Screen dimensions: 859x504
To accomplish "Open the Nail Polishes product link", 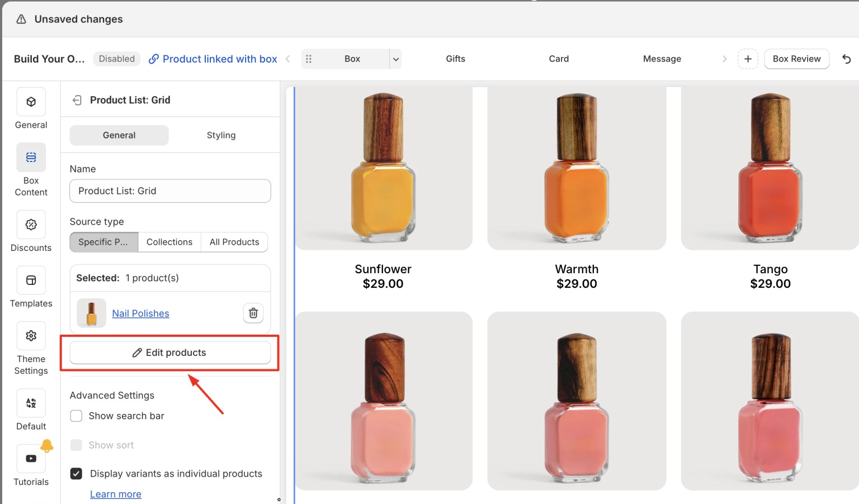I will point(140,313).
